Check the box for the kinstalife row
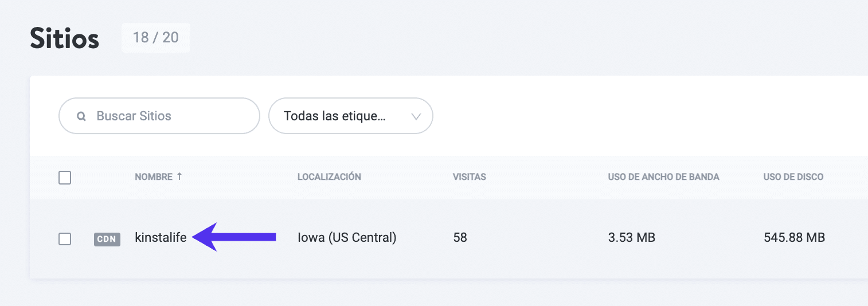Viewport: 868px width, 306px height. (65, 239)
